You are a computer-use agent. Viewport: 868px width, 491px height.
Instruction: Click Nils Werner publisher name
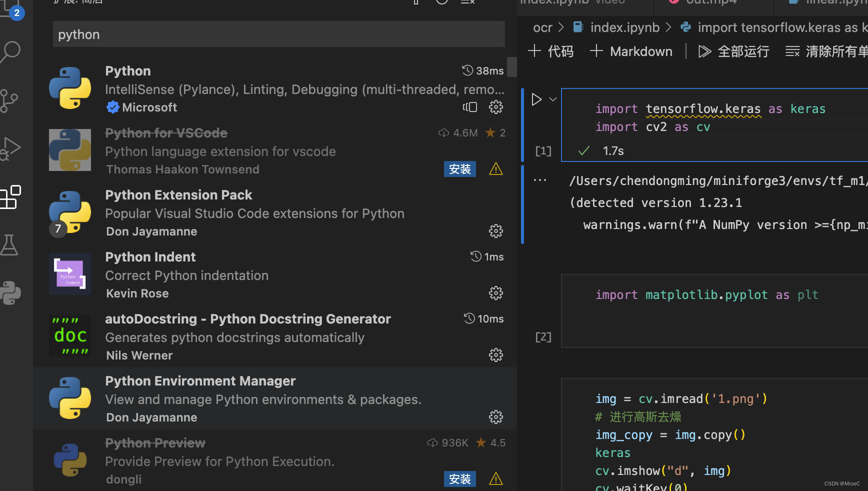pyautogui.click(x=139, y=355)
